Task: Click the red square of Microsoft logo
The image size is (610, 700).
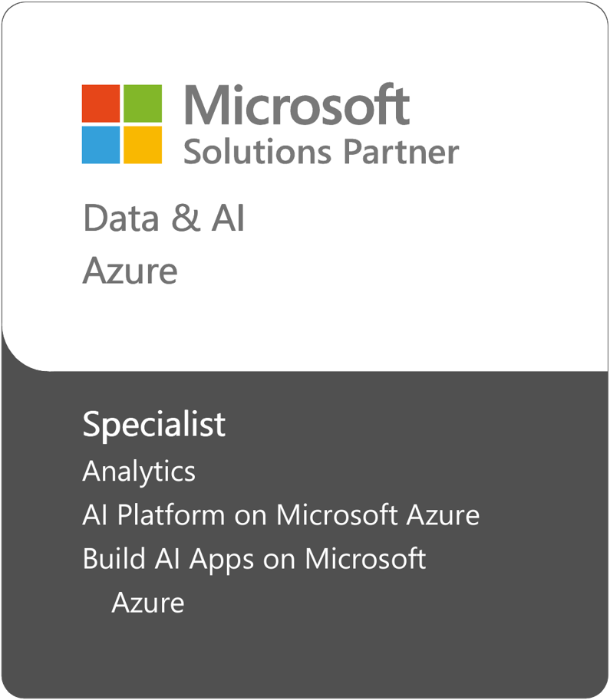Action: (101, 104)
